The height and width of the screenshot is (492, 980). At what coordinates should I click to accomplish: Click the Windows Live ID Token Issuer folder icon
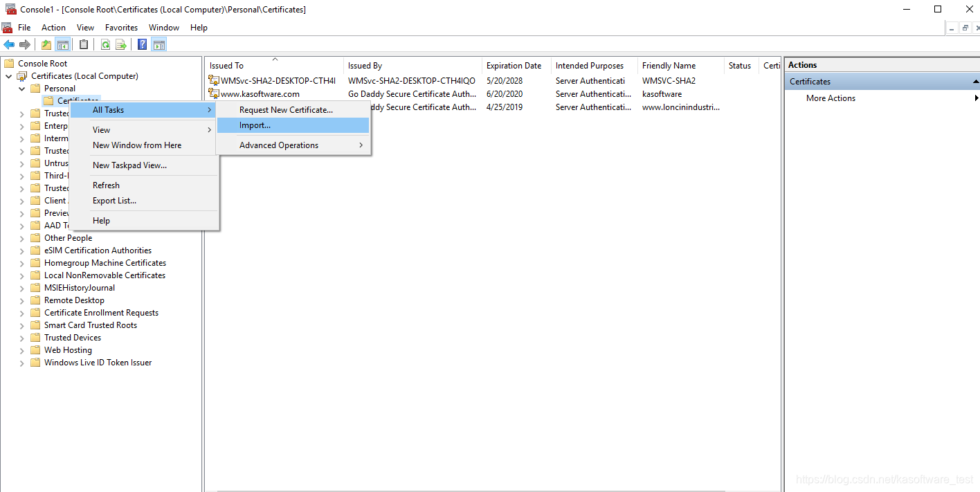point(35,363)
